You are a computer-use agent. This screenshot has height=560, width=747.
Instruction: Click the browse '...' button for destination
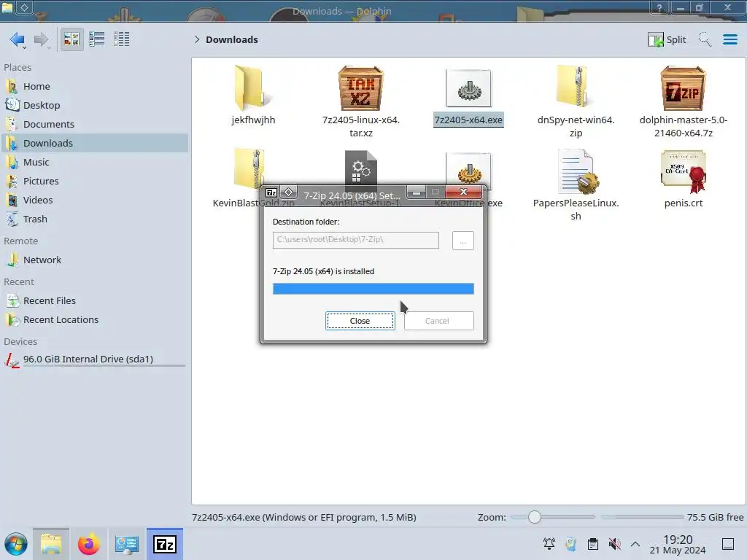(462, 241)
